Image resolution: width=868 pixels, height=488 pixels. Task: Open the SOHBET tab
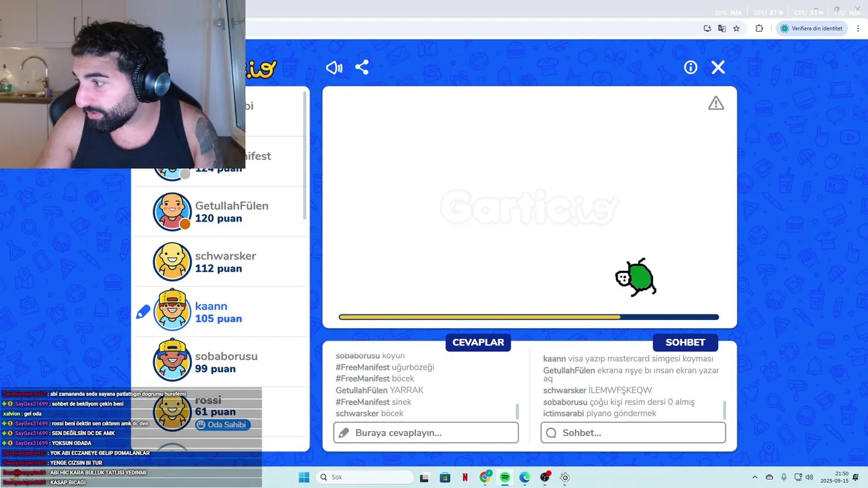686,342
